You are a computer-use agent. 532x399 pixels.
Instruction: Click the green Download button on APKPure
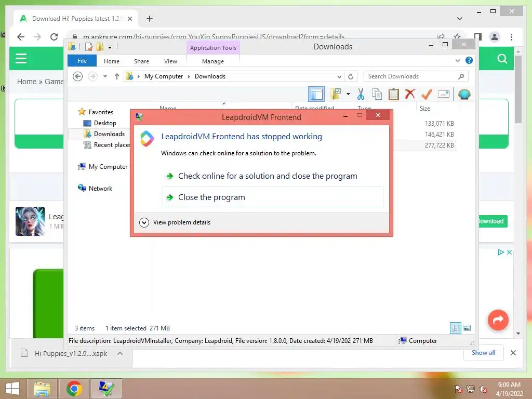493,221
